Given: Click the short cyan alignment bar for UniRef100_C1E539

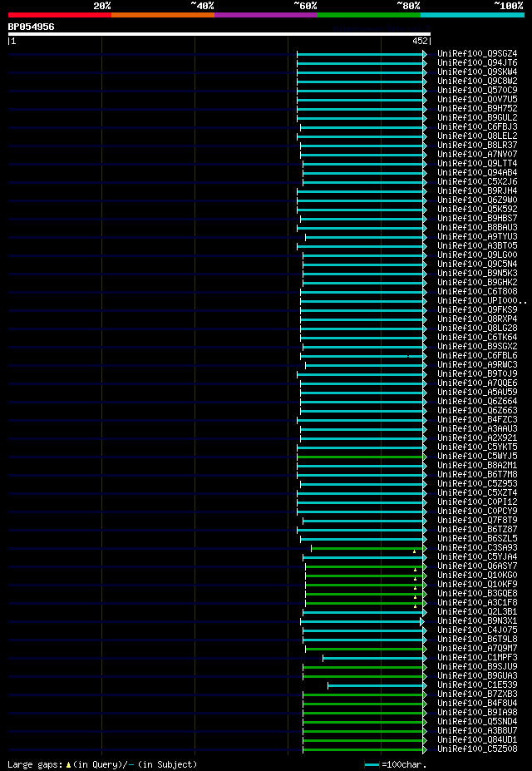Looking at the screenshot, I should pyautogui.click(x=375, y=685).
